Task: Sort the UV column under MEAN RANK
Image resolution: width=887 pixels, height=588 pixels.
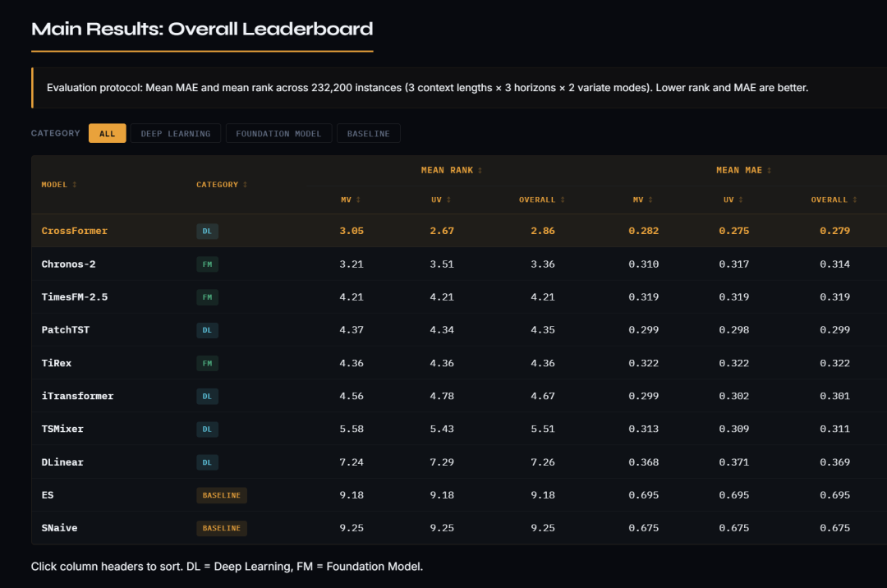Action: (x=449, y=200)
